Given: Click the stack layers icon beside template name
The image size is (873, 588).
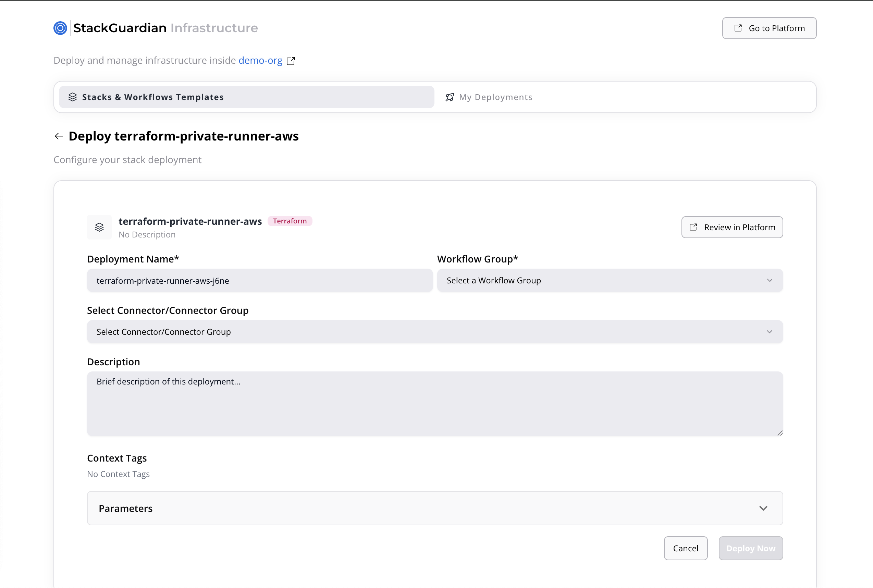Looking at the screenshot, I should tap(99, 227).
